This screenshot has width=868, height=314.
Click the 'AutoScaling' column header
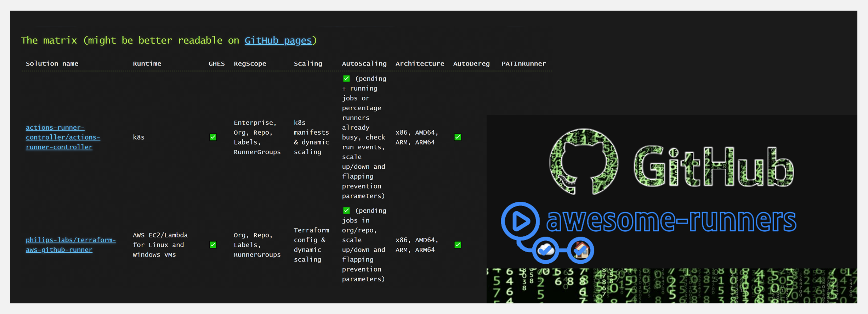[x=364, y=63]
